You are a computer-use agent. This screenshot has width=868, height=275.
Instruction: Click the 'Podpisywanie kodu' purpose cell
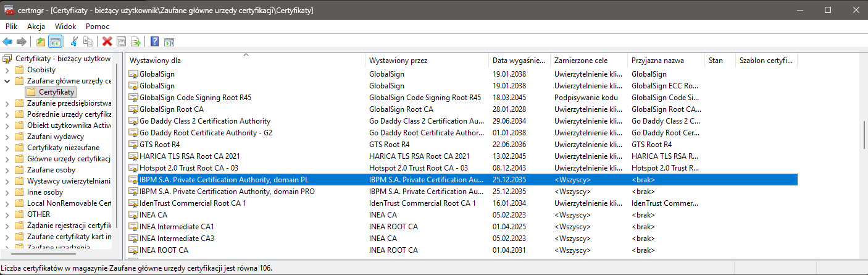coord(586,98)
